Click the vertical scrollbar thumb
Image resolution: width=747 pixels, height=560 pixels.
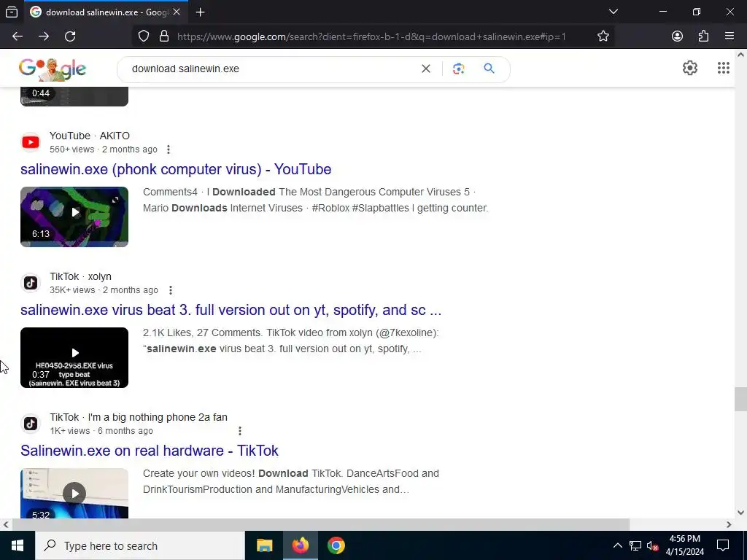(740, 399)
